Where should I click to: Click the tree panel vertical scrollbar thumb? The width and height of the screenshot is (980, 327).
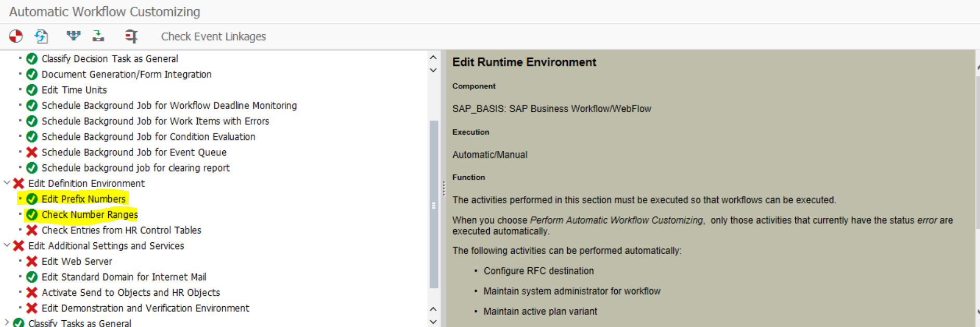tap(434, 204)
